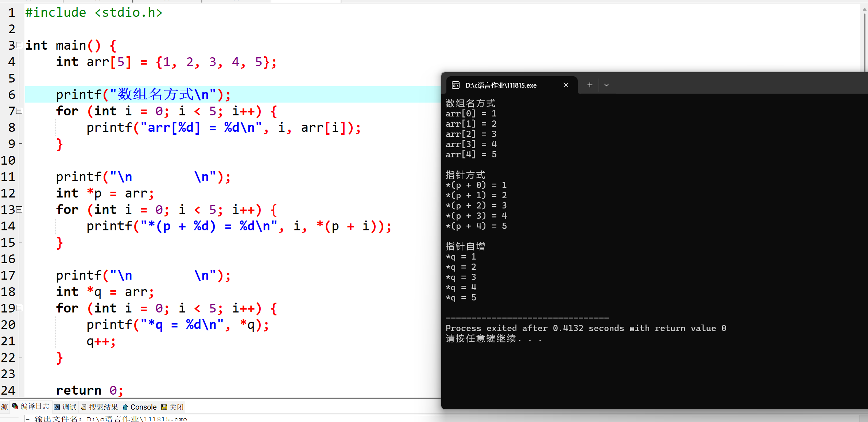Click the 源 resources tab

coord(4,407)
